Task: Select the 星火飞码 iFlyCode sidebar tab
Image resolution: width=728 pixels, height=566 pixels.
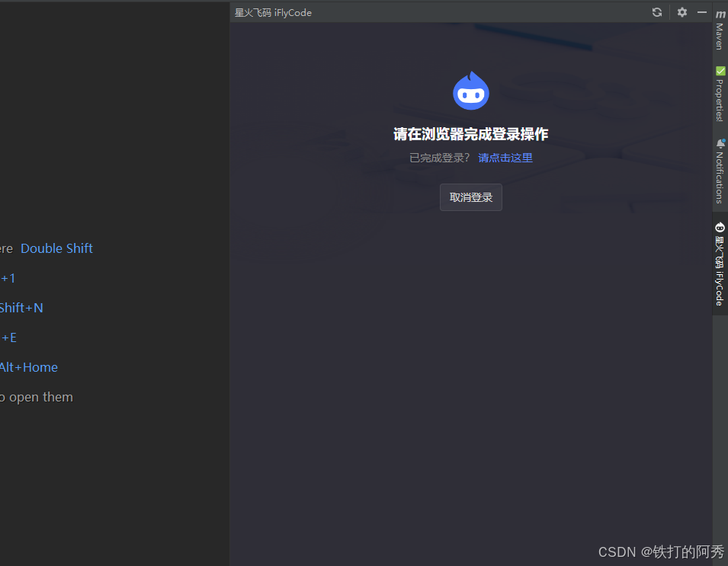Action: (720, 264)
